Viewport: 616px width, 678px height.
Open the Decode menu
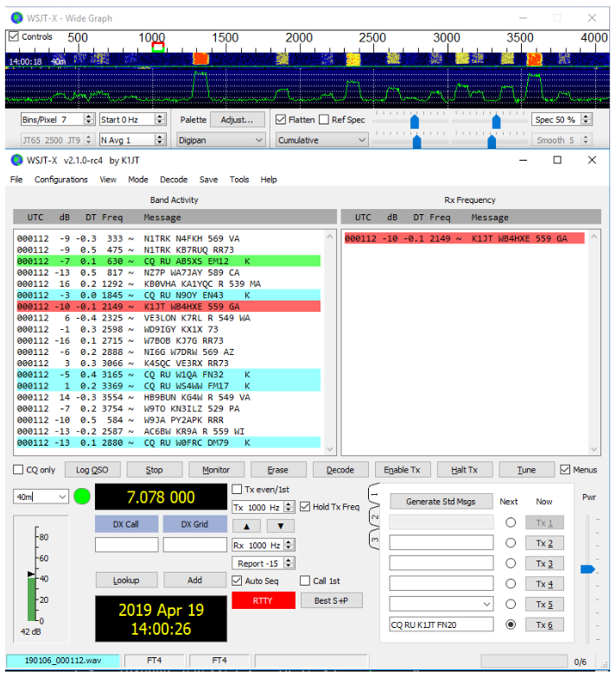coord(174,180)
